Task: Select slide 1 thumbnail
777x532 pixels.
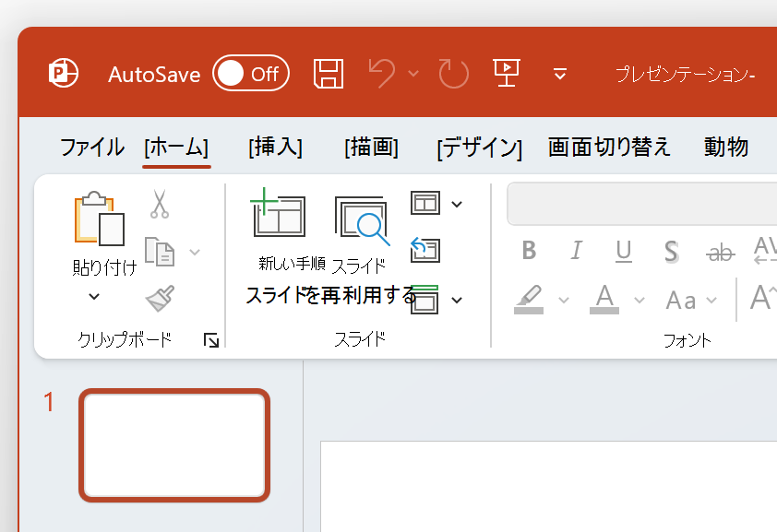Action: 174,445
